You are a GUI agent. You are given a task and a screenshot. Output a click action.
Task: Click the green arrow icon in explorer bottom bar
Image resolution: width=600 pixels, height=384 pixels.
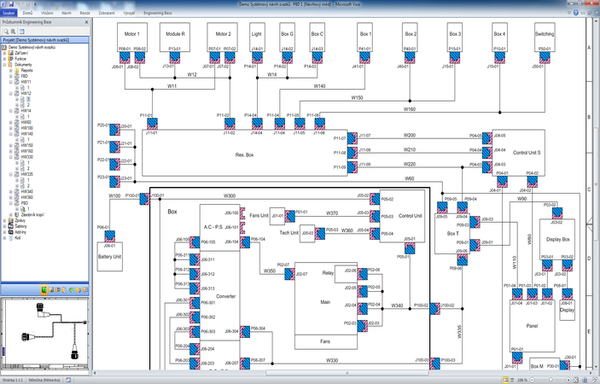point(72,290)
